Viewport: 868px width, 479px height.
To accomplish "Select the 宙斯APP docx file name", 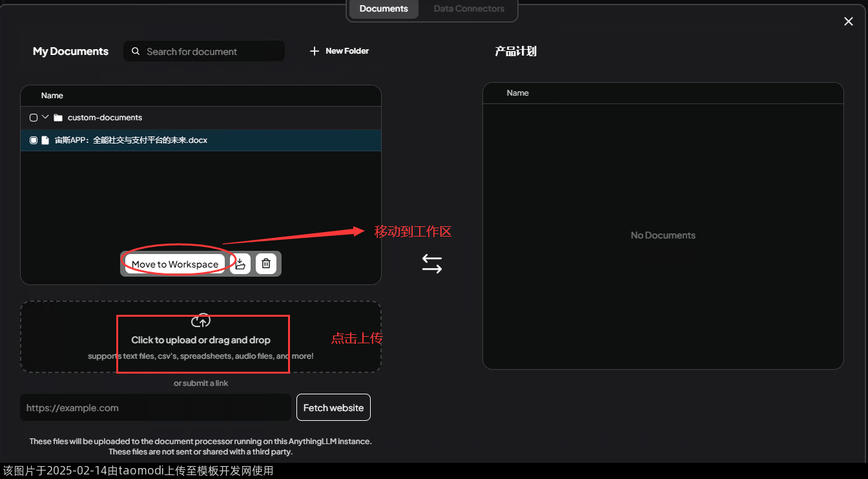I will (131, 140).
